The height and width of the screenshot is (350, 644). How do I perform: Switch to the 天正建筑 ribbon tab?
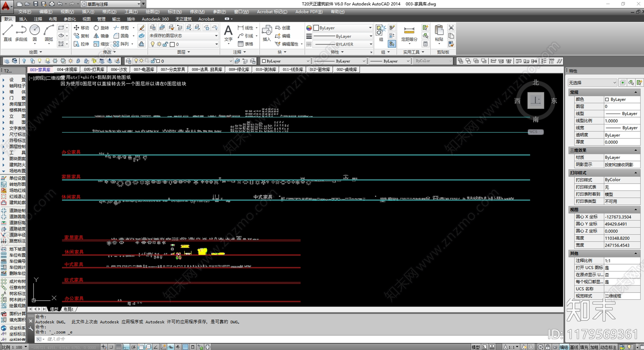tap(184, 19)
